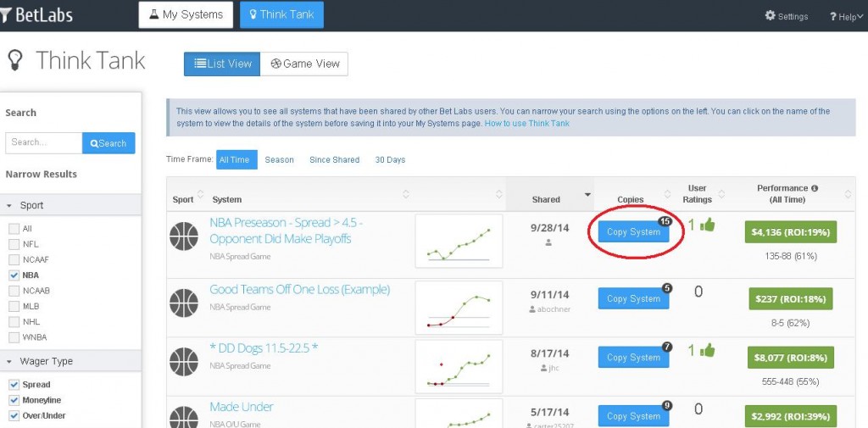Screen dimensions: 868x428
Task: Select 30 Days time frame
Action: 390,159
